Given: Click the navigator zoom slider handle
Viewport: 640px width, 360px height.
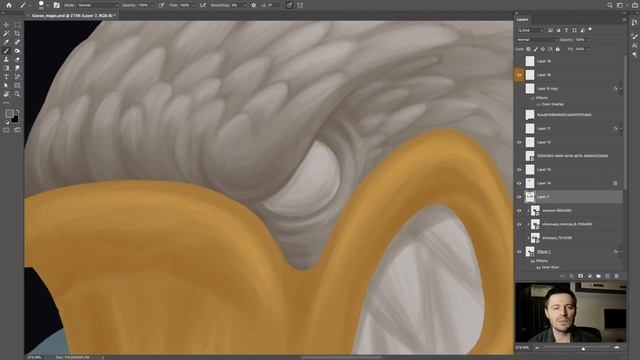Looking at the screenshot, I should (x=583, y=348).
